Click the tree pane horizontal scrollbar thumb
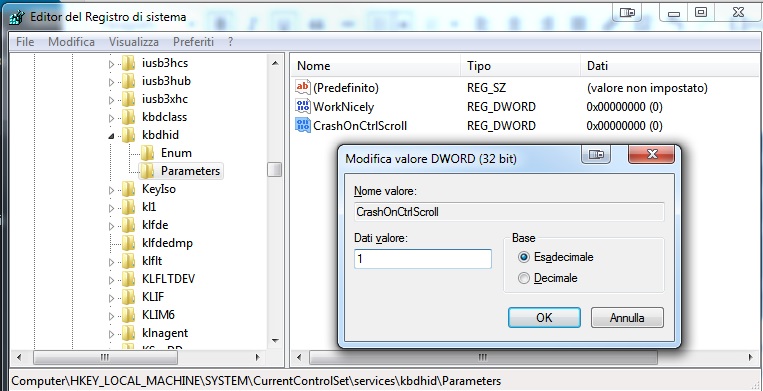This screenshot has height=391, width=763. (105, 358)
